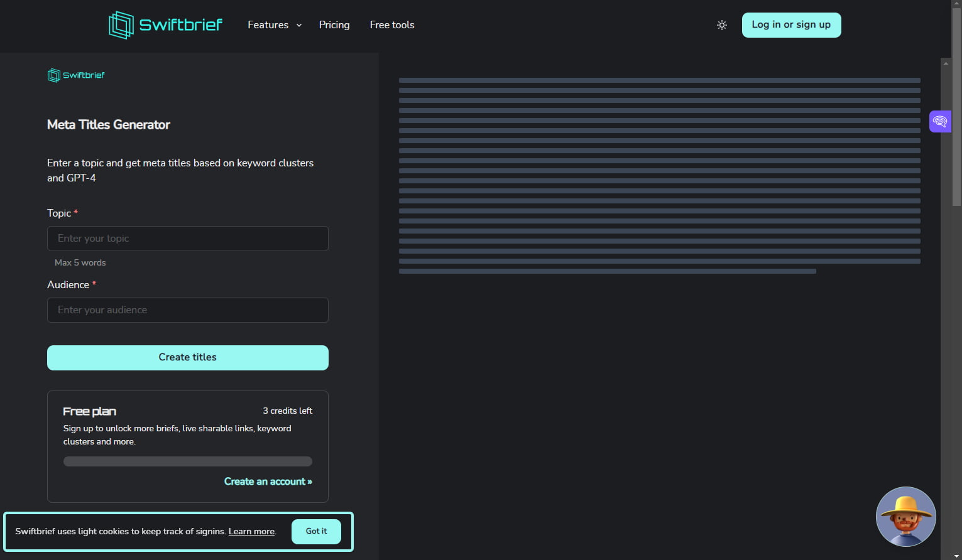The width and height of the screenshot is (962, 560).
Task: Click the Swiftbrief logo in the top navbar
Action: pos(165,25)
